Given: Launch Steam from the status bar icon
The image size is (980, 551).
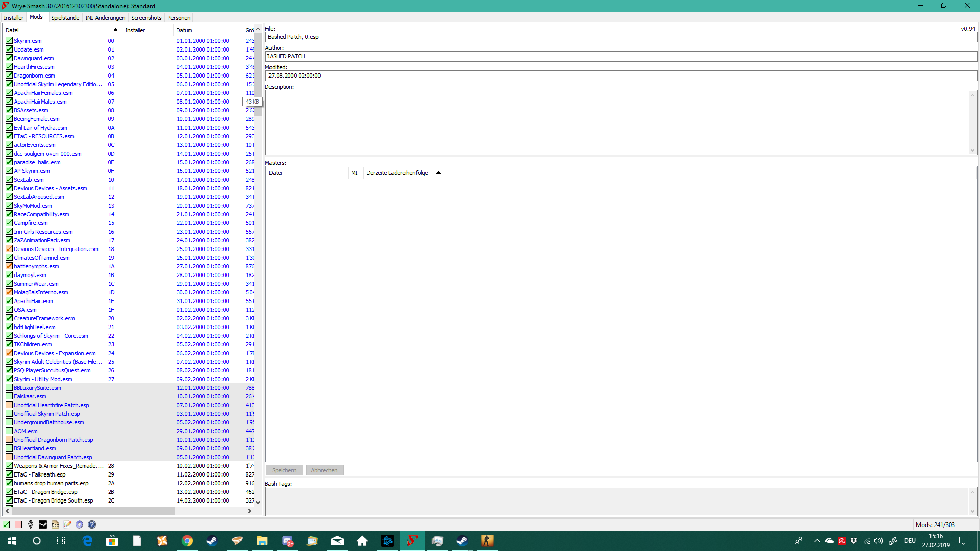Looking at the screenshot, I should point(43,524).
